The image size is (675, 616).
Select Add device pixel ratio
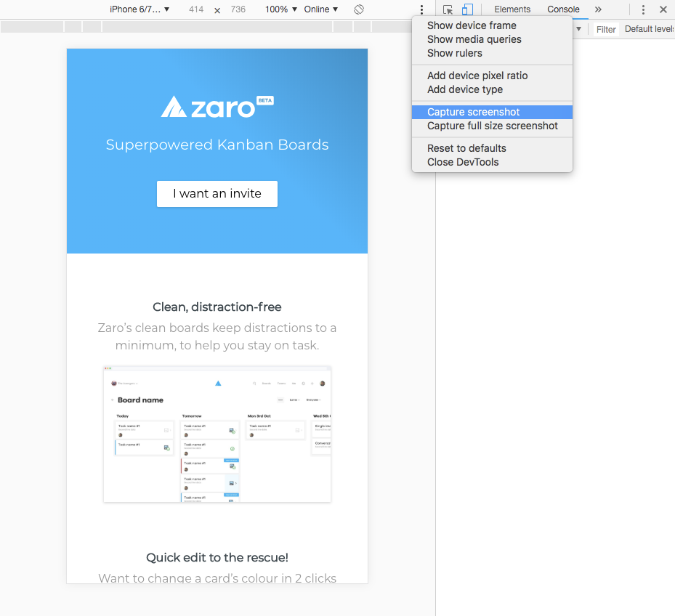(492, 76)
